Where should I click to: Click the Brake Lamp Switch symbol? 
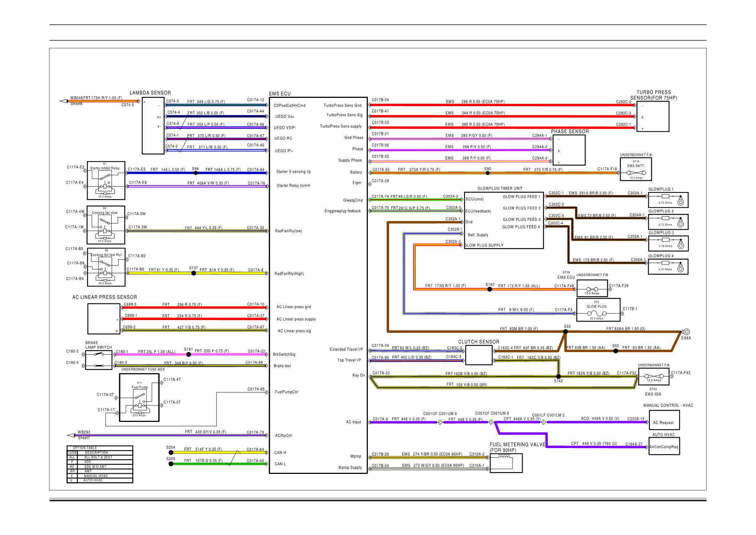(x=98, y=359)
